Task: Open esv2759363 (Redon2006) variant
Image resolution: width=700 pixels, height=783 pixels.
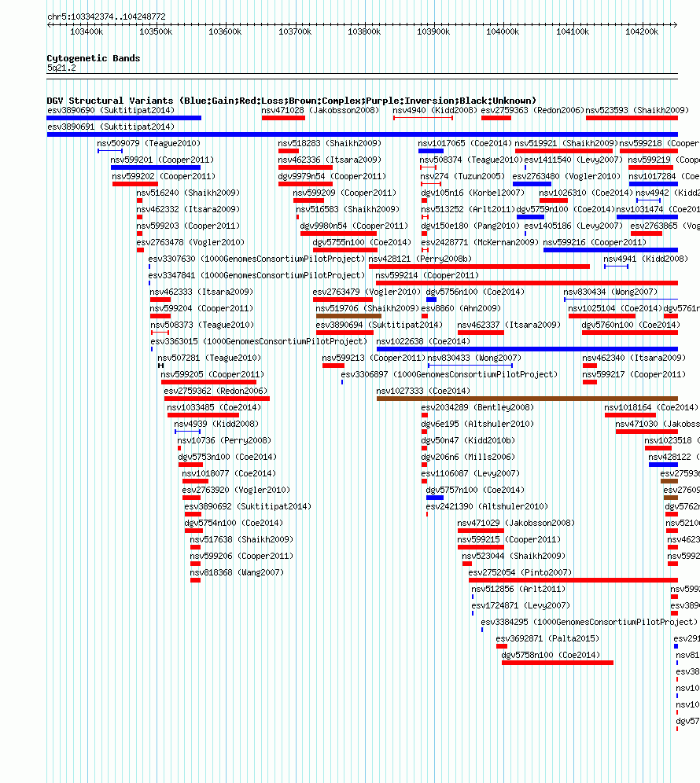Action: point(532,110)
